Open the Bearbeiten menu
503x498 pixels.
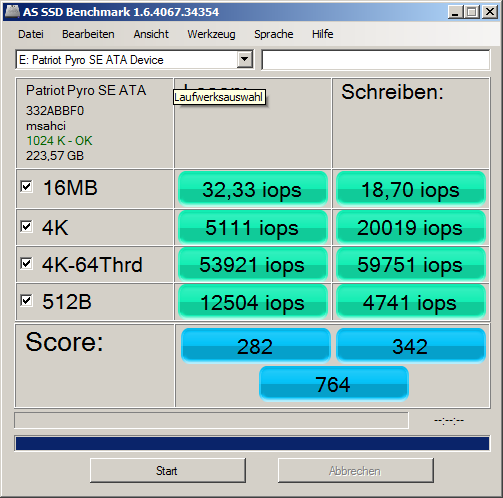click(88, 34)
